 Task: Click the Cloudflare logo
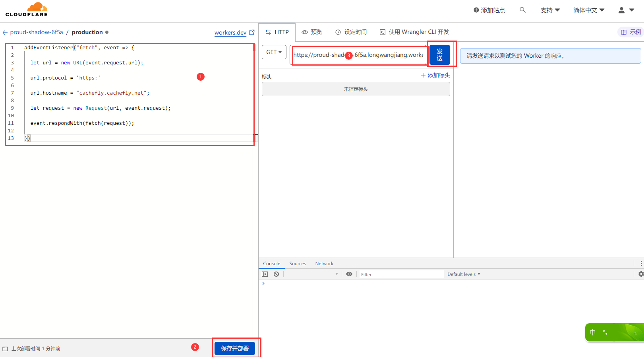click(x=27, y=10)
